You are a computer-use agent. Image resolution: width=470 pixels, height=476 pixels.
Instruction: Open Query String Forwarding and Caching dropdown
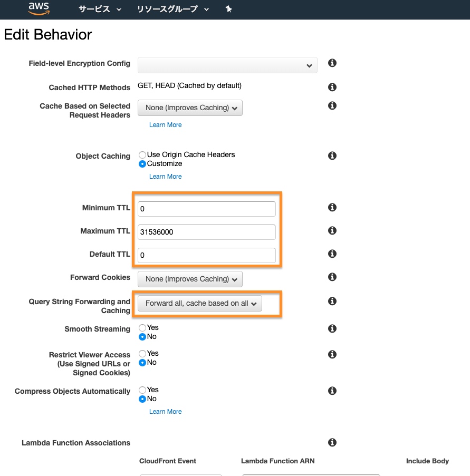pos(200,304)
